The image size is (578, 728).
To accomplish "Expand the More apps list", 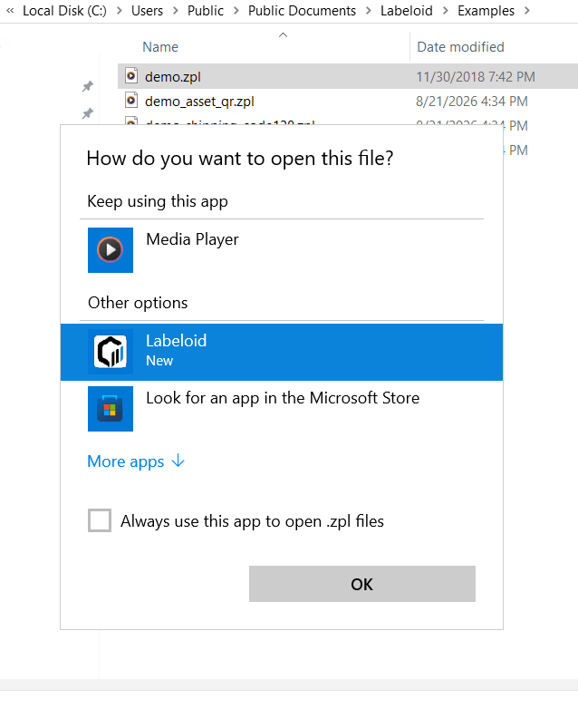I will coord(136,461).
